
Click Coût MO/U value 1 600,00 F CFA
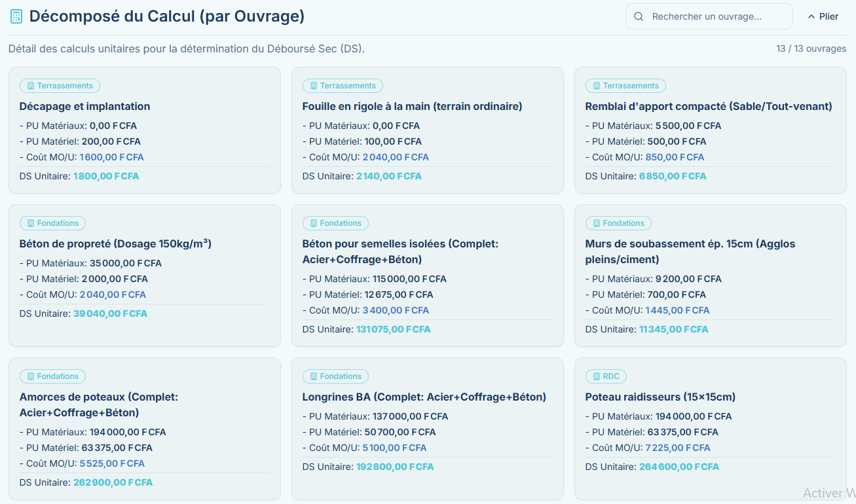point(111,157)
